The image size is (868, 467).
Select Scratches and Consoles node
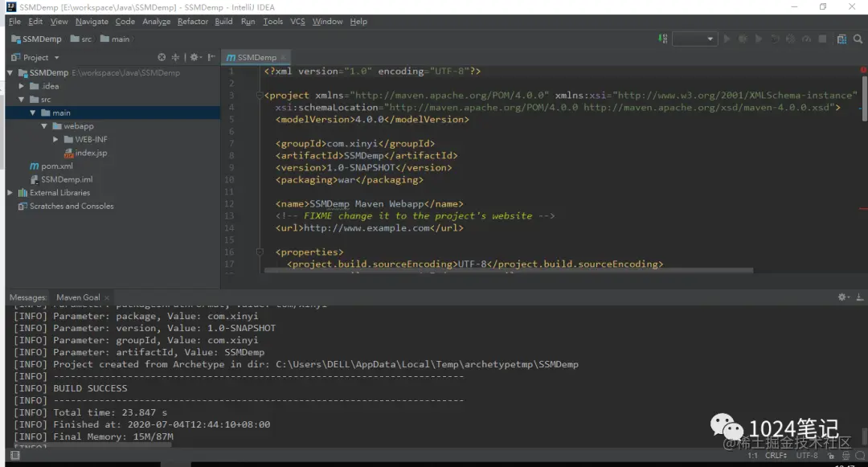[66, 206]
